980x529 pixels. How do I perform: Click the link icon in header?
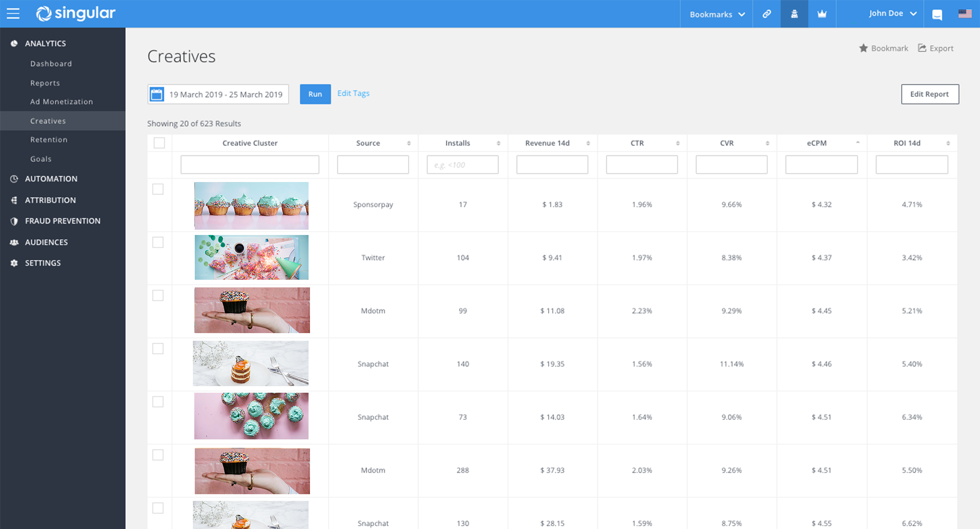767,14
